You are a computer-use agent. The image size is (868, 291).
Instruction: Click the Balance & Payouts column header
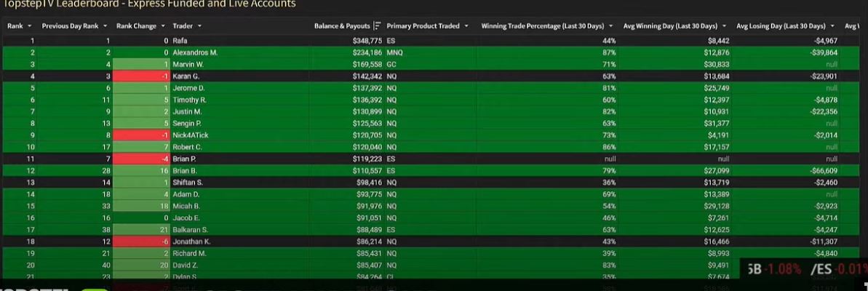pyautogui.click(x=342, y=26)
